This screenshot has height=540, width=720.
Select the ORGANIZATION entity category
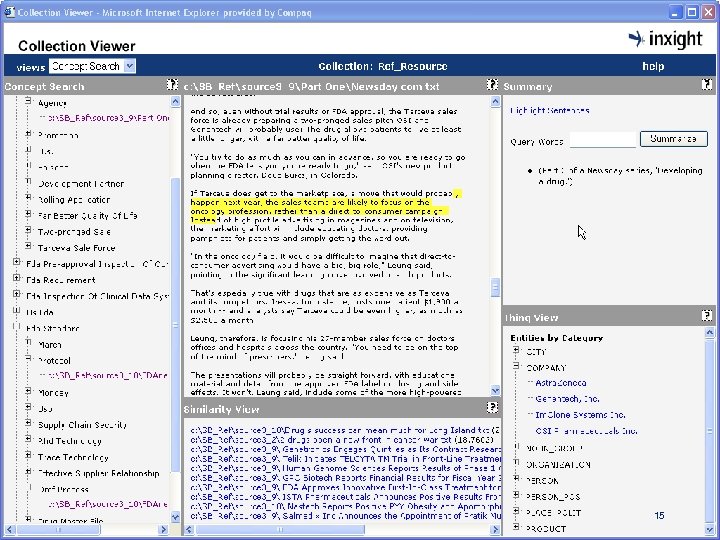(558, 465)
